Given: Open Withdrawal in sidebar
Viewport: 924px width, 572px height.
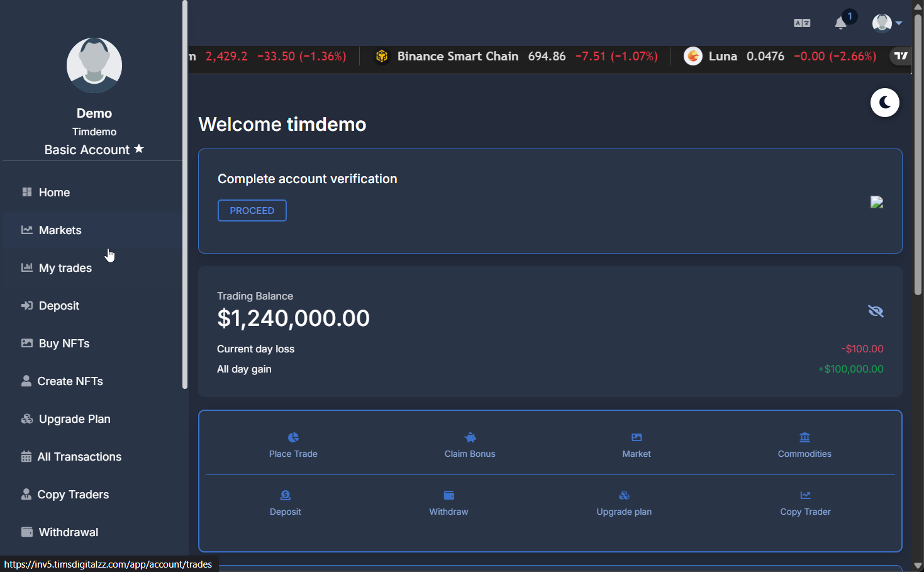Looking at the screenshot, I should click(92, 532).
